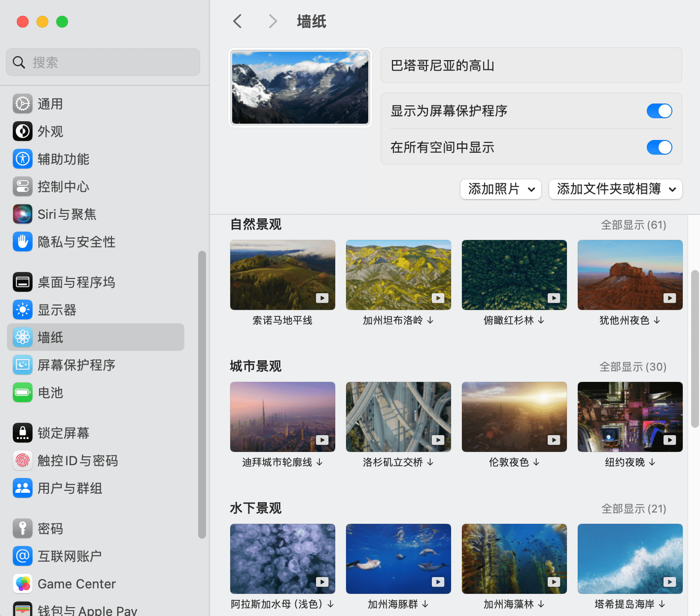Download 俯瞰红杉林 via its arrow icon

point(541,320)
